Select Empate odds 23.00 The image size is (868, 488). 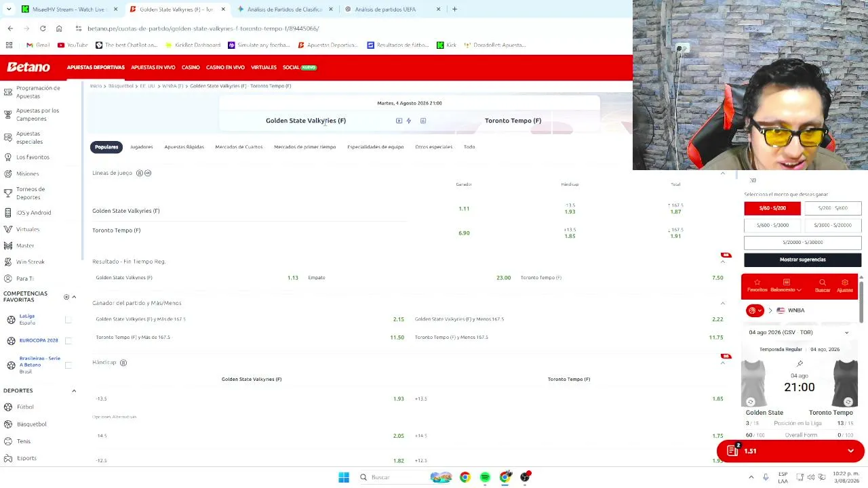pos(503,277)
